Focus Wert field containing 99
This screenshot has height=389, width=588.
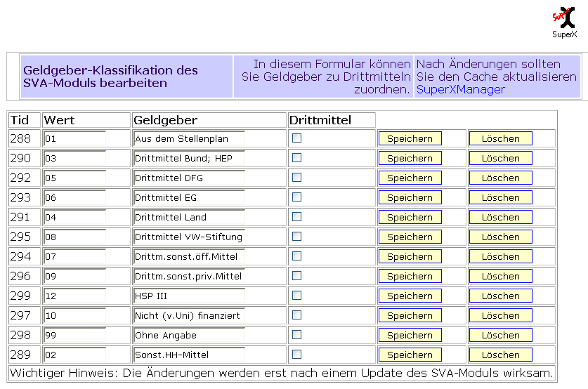(74, 336)
